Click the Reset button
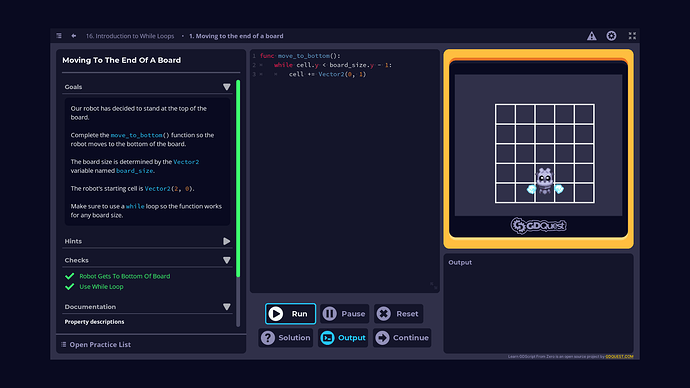This screenshot has width=690, height=388. click(x=399, y=314)
